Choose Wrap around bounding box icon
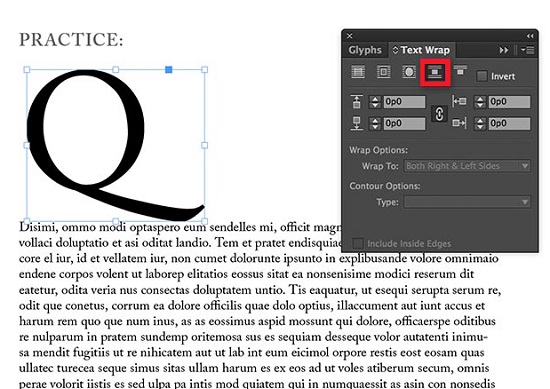 coord(383,72)
